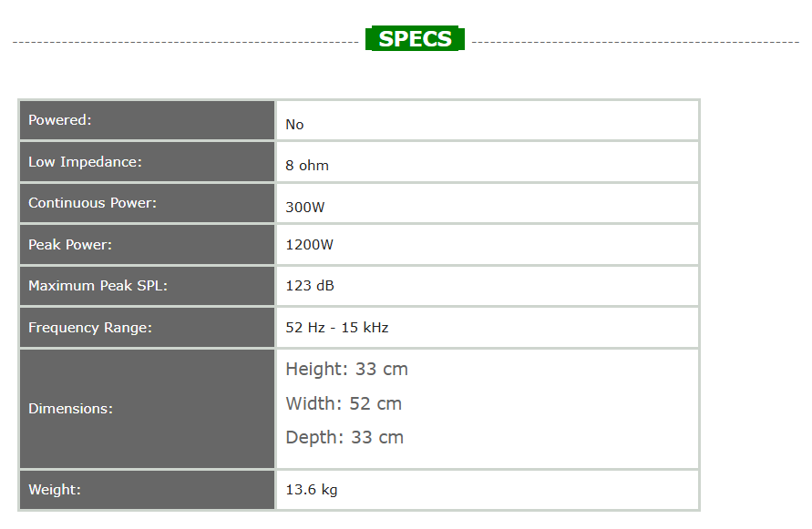Click the Depth: 33 cm text
Viewport: 812px width, 529px height.
point(344,437)
